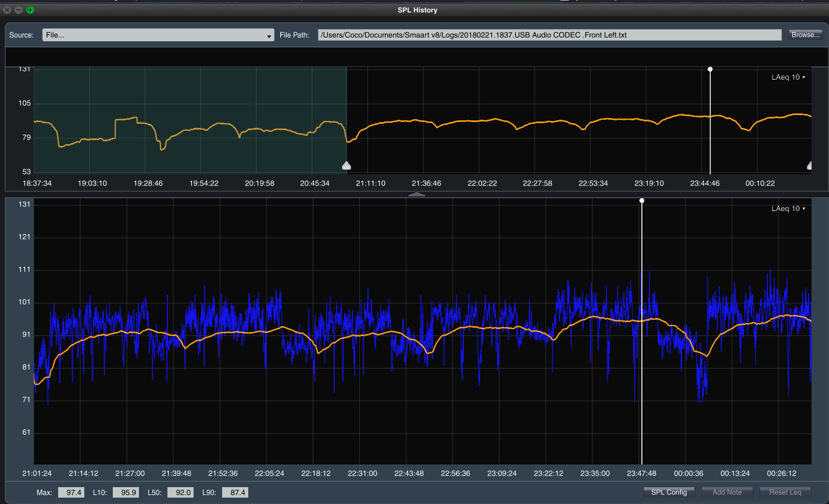Select the right range handle at overview edge
The image size is (829, 504).
coord(809,166)
